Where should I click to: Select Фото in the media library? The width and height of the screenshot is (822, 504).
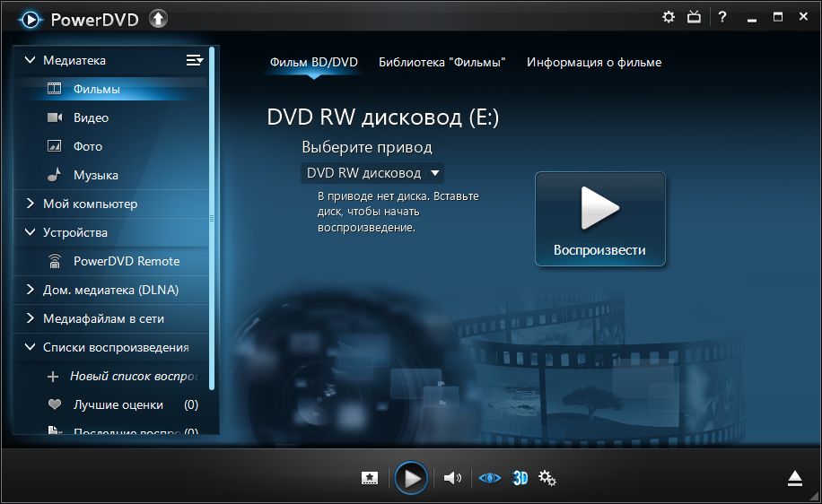tap(110, 146)
